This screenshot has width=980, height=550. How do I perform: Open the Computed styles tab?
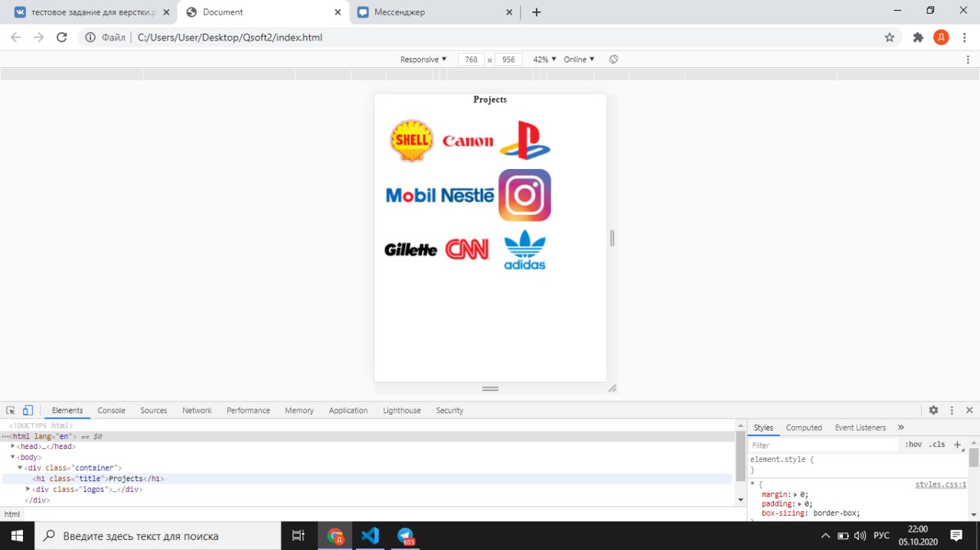coord(804,428)
